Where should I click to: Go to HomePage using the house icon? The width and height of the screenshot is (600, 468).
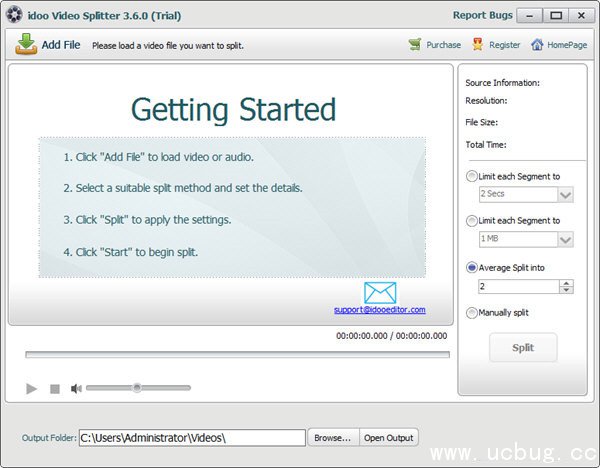pos(537,45)
